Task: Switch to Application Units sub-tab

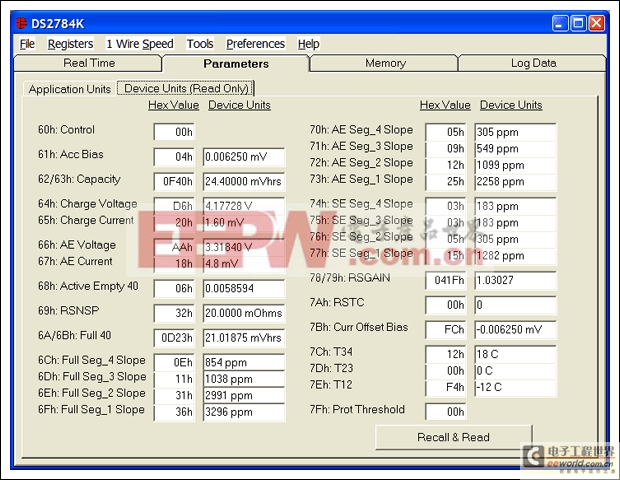Action: pos(70,89)
